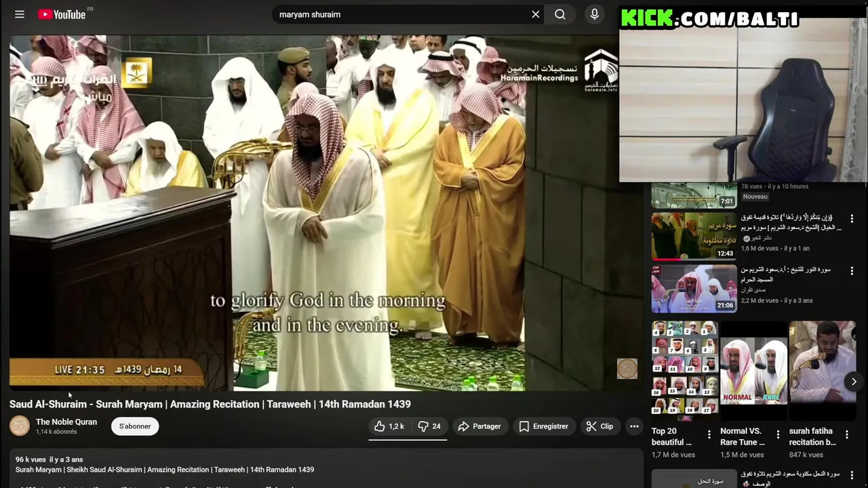
Task: Open 'Top 20 beautiful' short thumbnail
Action: [x=684, y=369]
